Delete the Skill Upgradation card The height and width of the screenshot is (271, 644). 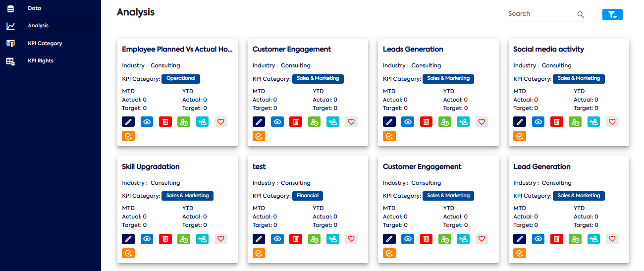pos(165,239)
